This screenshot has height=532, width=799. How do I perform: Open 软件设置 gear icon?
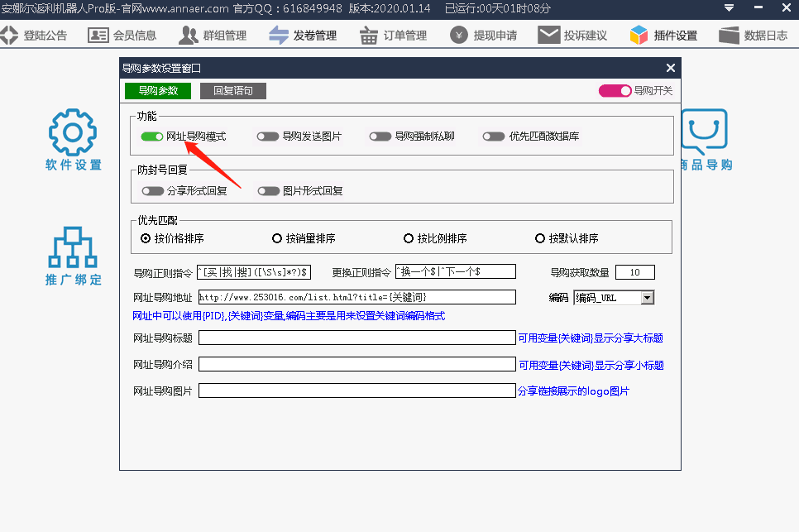coord(72,132)
